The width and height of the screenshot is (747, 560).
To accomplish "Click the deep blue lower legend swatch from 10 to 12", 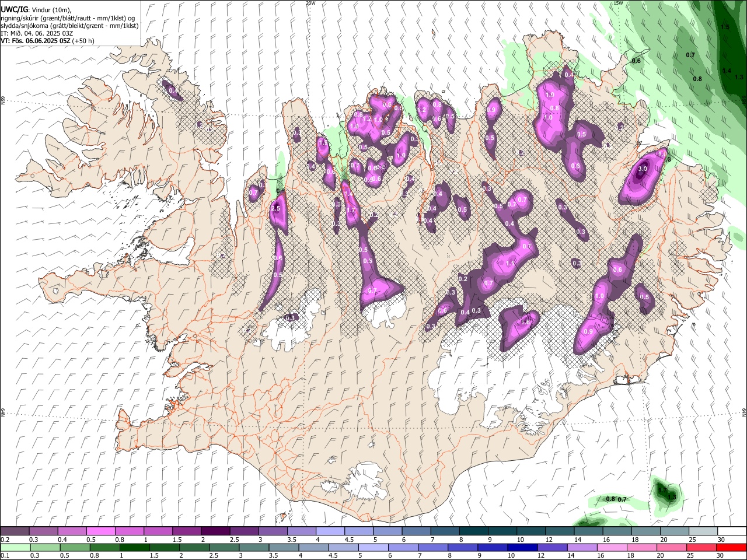I will click(522, 547).
